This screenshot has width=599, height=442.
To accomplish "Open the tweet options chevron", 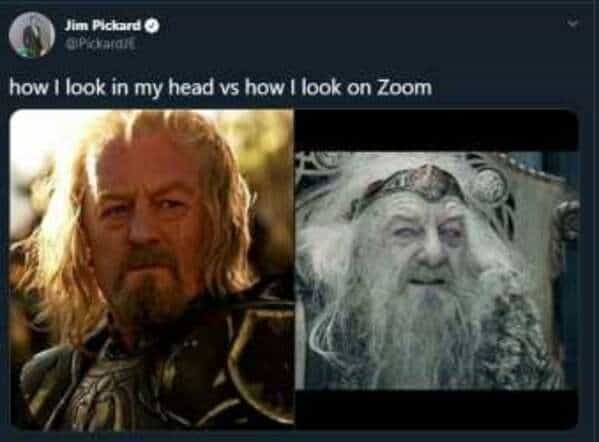I will pyautogui.click(x=573, y=24).
